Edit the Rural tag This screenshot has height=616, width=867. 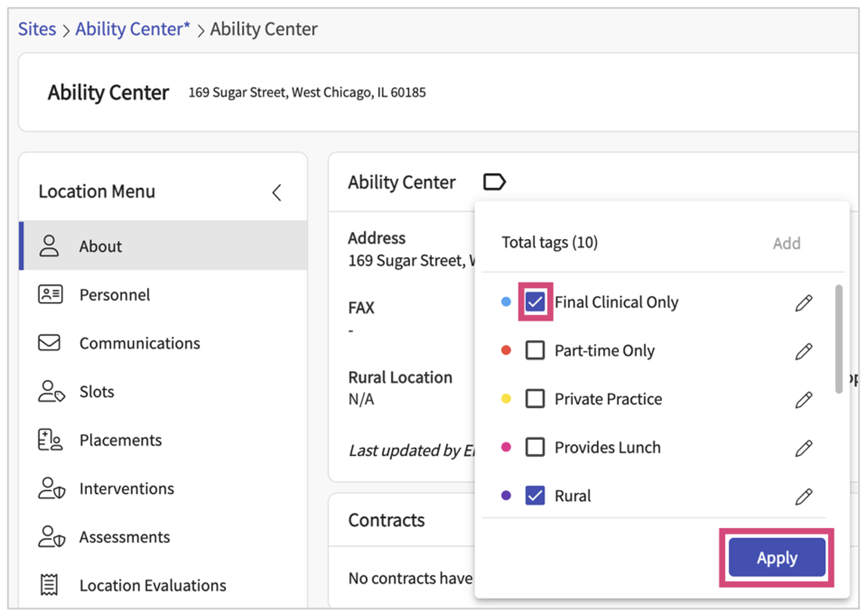click(x=804, y=496)
